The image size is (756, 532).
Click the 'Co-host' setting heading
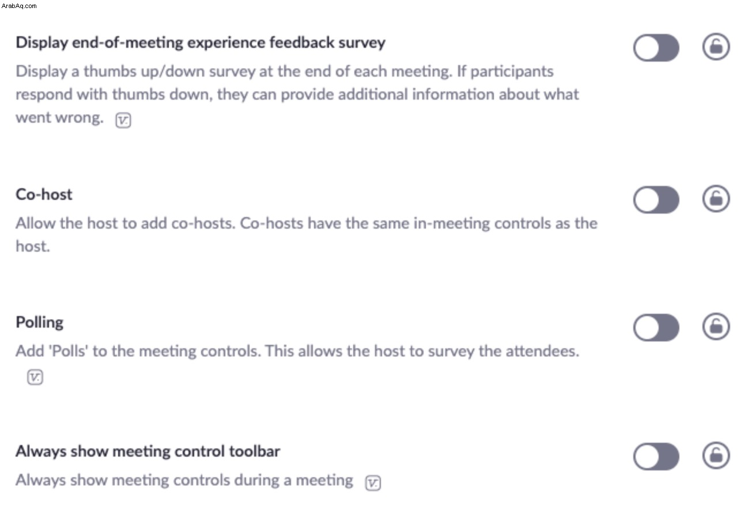click(x=44, y=194)
